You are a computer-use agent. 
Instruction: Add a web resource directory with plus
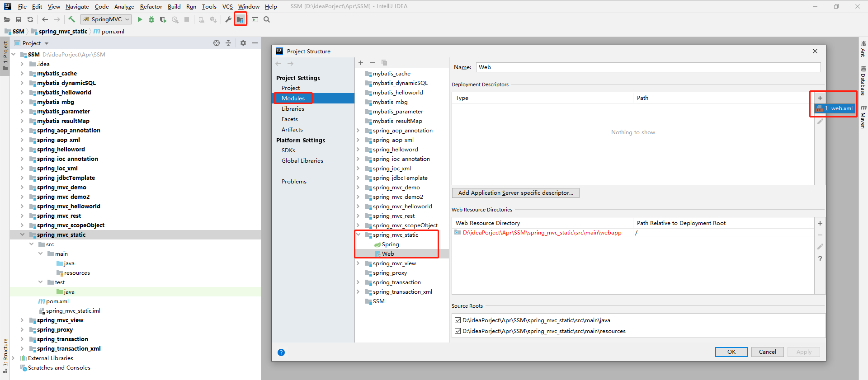[x=820, y=223]
